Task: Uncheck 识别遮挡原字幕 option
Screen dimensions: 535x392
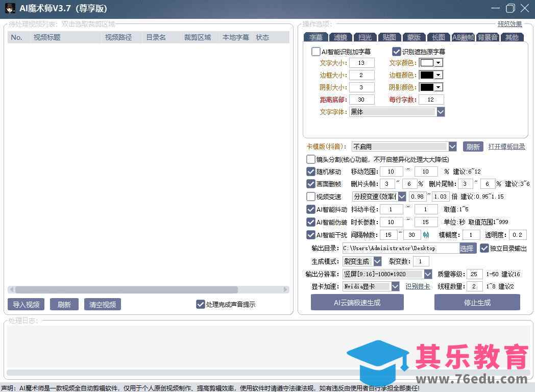Action: pyautogui.click(x=397, y=52)
